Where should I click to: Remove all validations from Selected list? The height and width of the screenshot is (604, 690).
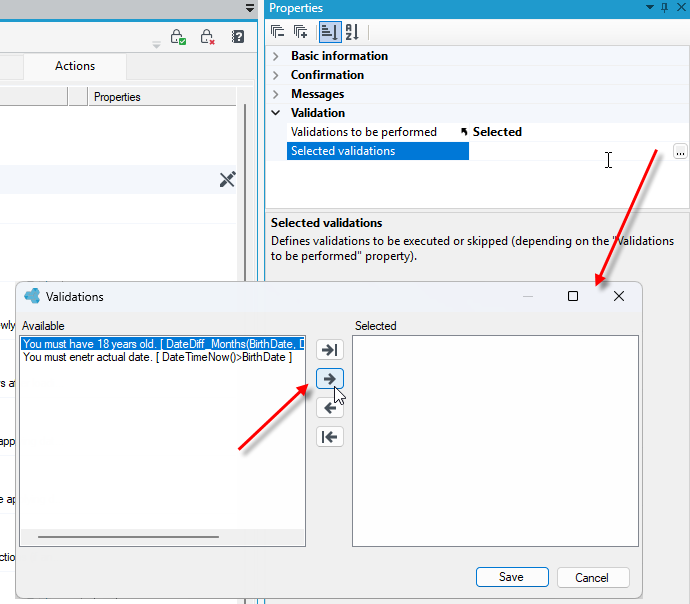pos(330,437)
